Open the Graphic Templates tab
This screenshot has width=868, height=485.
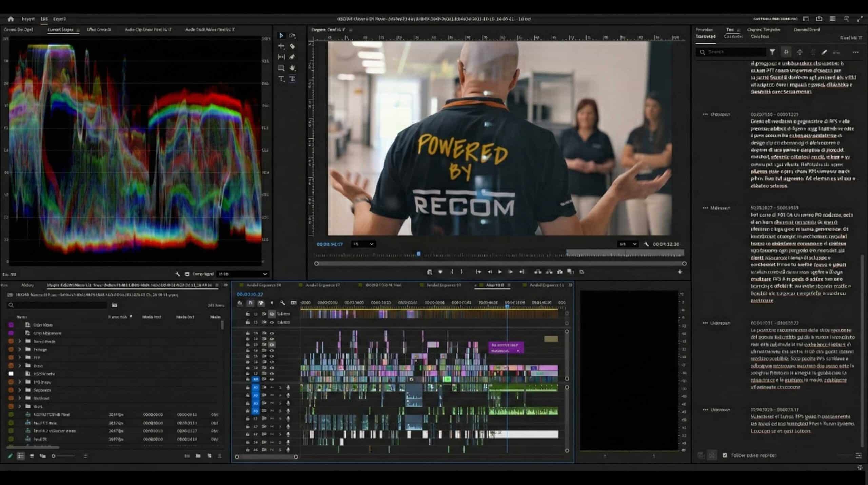tap(763, 30)
